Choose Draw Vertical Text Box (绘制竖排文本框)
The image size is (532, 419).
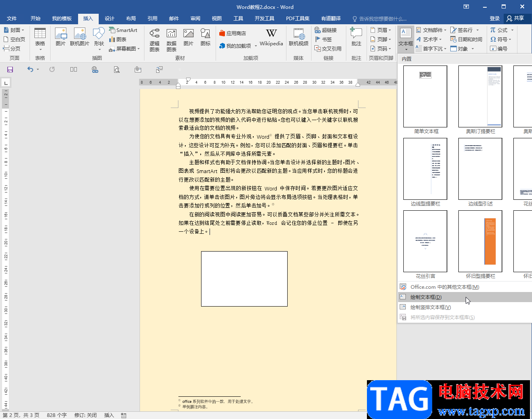(x=465, y=307)
